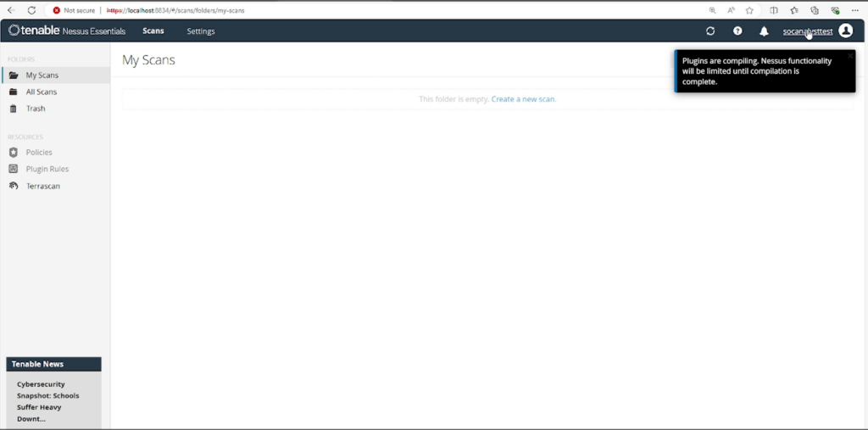Image resolution: width=868 pixels, height=430 pixels.
Task: Add page to favorites with star icon
Action: [x=749, y=10]
